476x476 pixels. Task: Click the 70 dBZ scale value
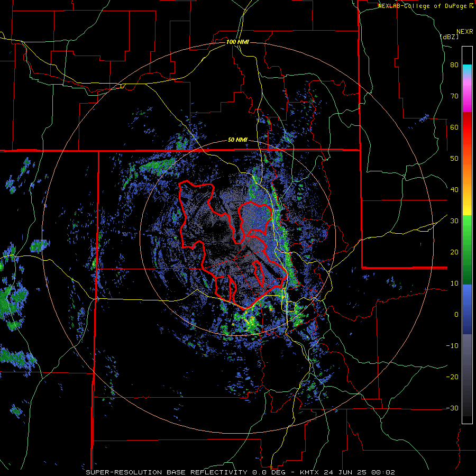tap(454, 96)
